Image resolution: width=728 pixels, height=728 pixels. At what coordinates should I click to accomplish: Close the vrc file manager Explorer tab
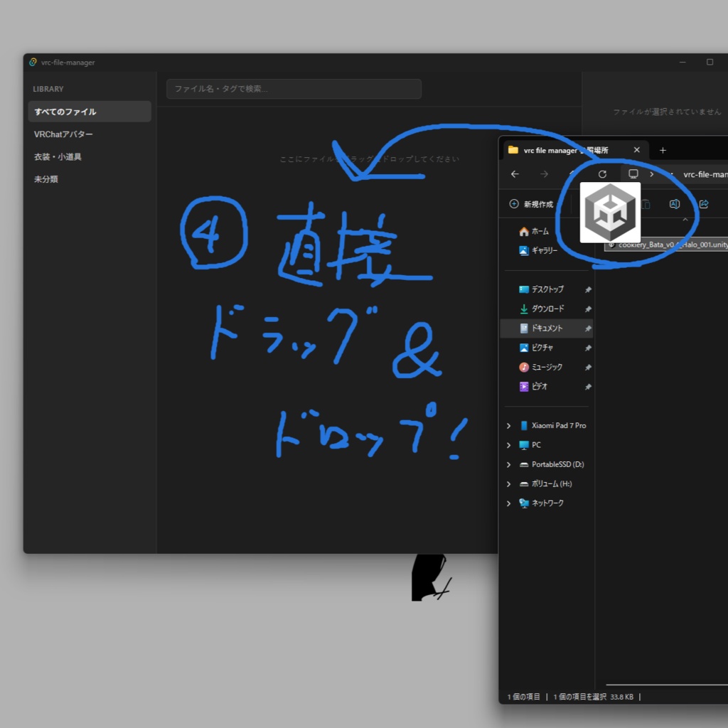point(637,150)
